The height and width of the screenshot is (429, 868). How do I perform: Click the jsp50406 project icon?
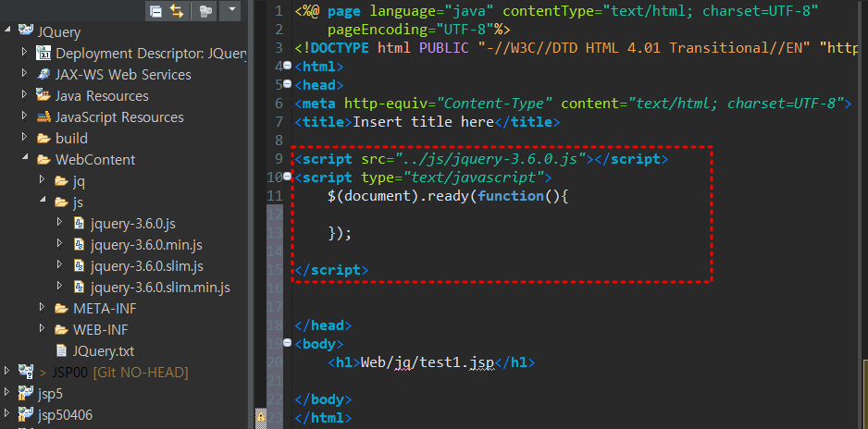click(x=26, y=414)
